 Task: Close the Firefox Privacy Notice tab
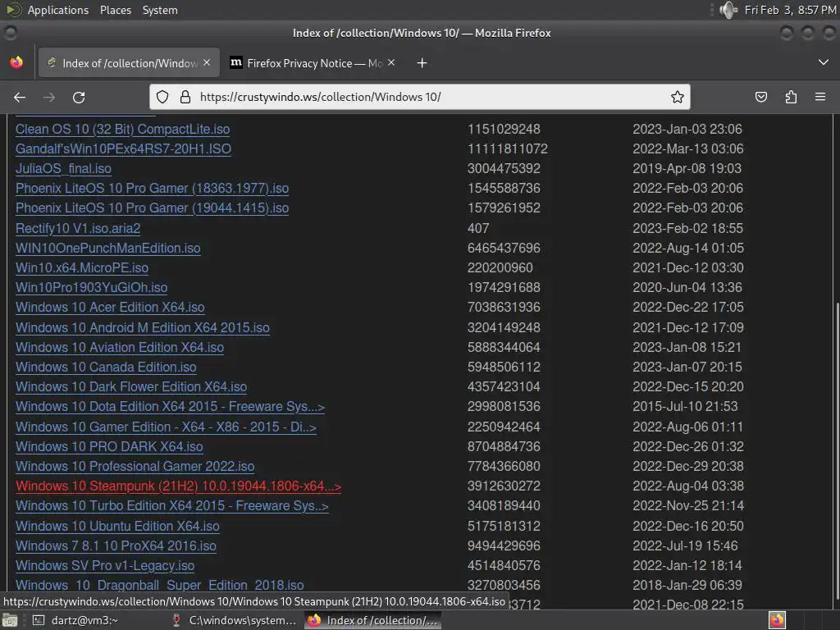click(x=391, y=62)
